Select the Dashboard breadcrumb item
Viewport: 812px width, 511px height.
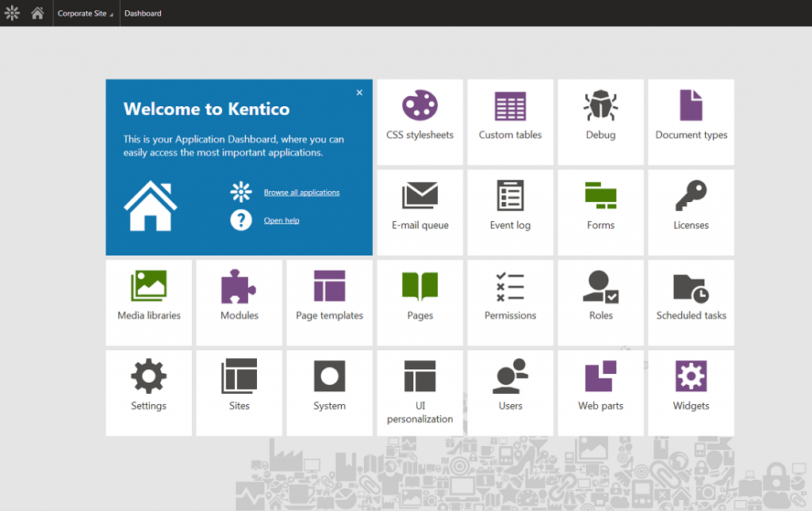pos(143,13)
